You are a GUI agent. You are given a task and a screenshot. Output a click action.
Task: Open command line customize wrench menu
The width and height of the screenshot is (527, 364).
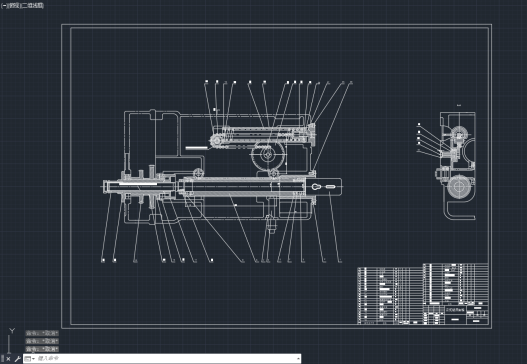coord(17,359)
